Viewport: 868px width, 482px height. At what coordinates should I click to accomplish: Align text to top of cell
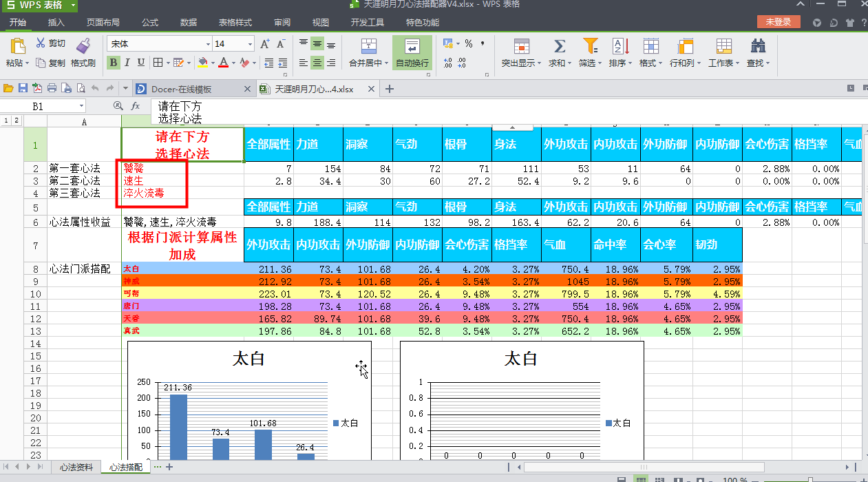click(x=304, y=43)
